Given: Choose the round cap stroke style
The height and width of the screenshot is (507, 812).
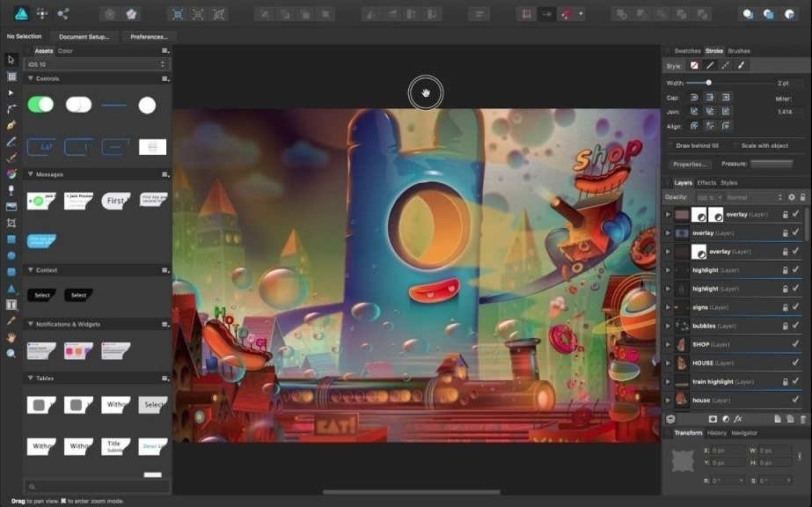Looking at the screenshot, I should click(693, 97).
